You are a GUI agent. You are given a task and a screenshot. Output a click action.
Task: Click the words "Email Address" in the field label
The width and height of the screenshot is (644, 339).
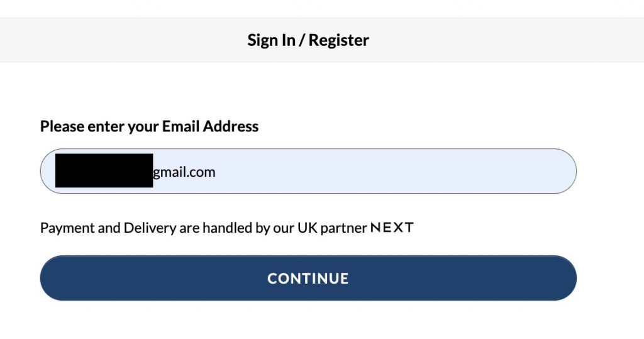[211, 126]
